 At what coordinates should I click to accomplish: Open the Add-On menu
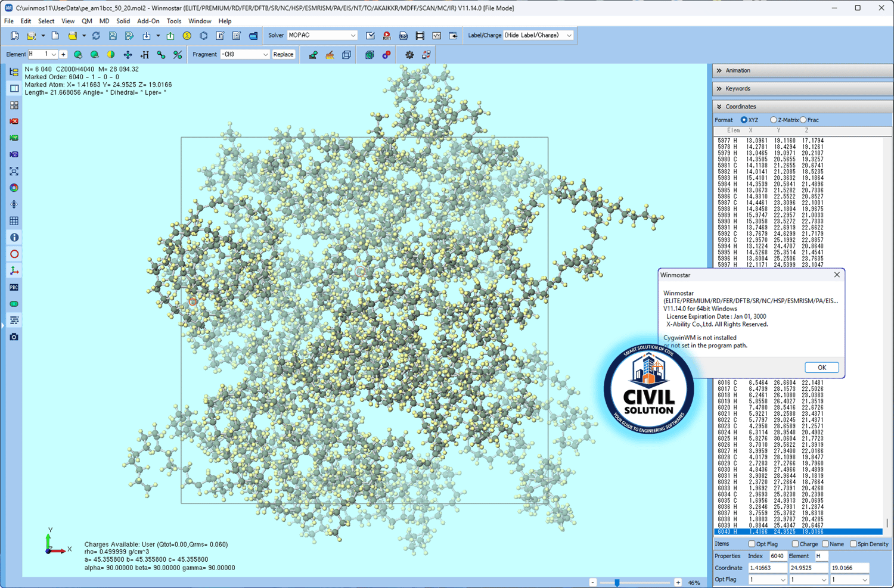pos(148,21)
